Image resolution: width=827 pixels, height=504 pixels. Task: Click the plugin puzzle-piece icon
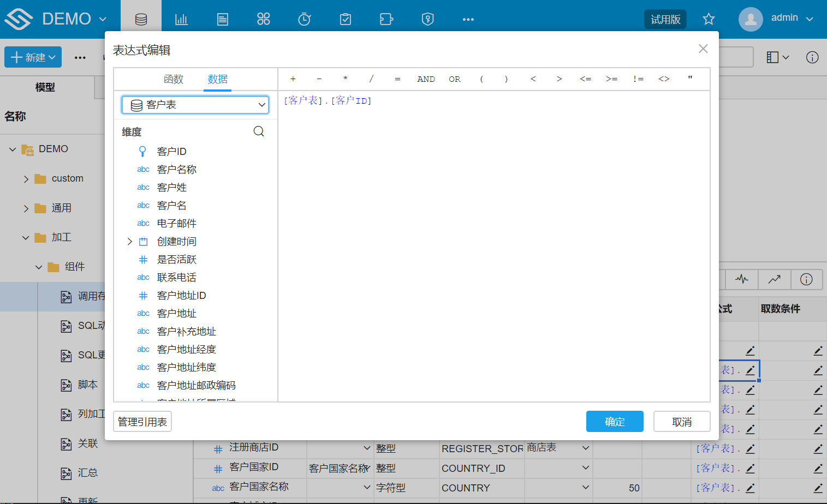tap(386, 18)
